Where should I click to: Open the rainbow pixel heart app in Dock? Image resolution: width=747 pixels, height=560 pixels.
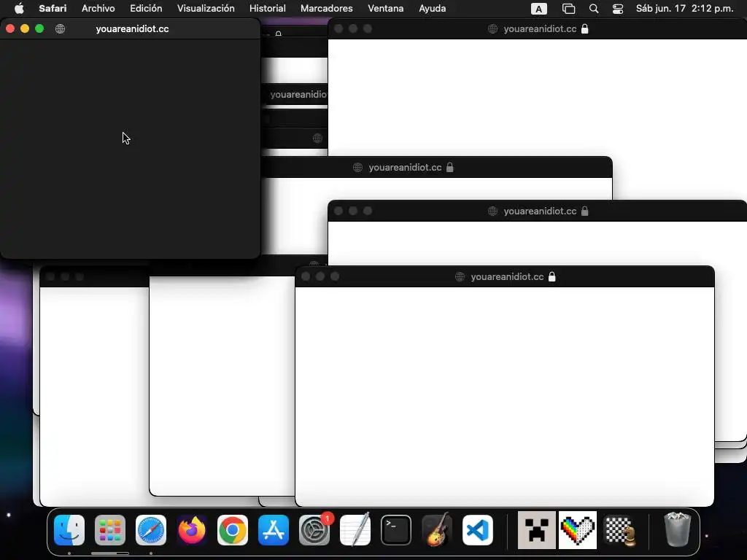point(578,530)
